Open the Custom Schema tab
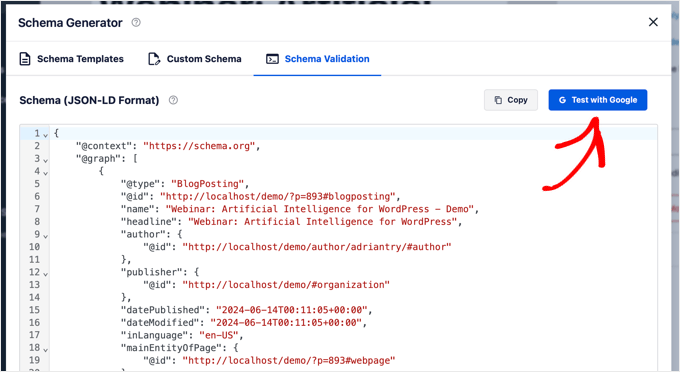680x372 pixels. pyautogui.click(x=195, y=59)
